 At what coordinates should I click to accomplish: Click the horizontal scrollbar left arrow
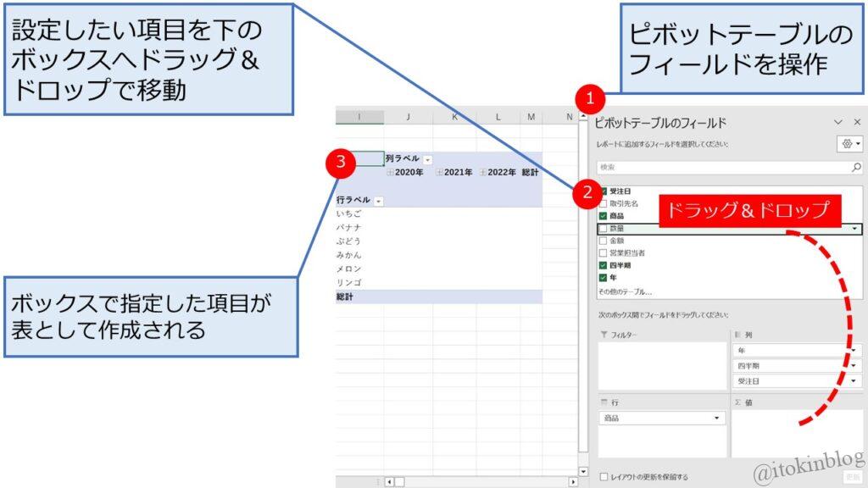(x=389, y=482)
